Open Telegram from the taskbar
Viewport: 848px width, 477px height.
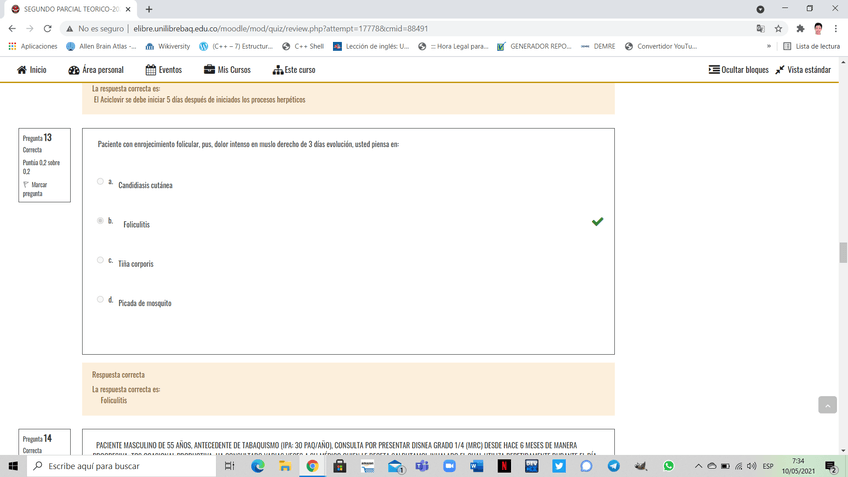click(x=613, y=466)
